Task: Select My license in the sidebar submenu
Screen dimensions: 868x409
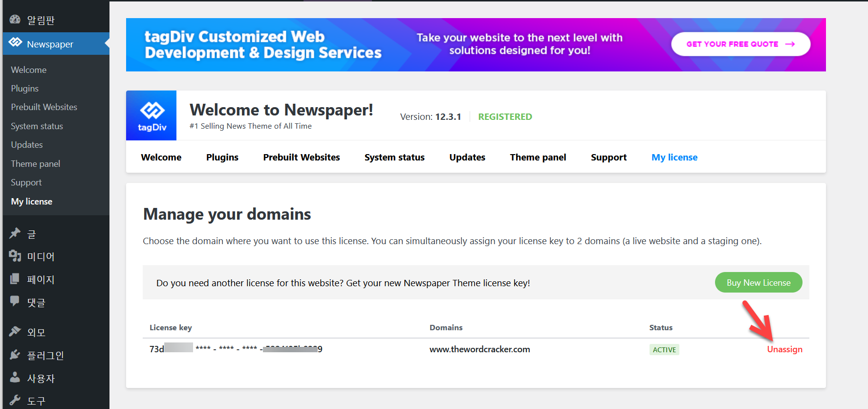Action: point(32,202)
